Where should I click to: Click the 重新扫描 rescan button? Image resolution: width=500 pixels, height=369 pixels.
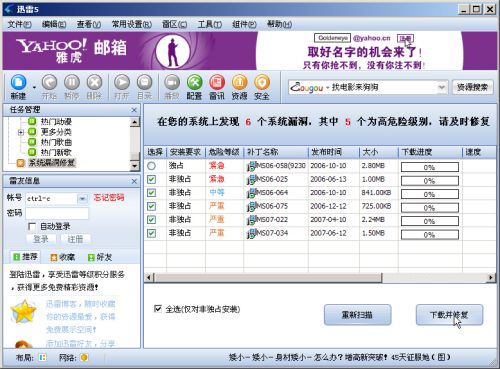click(358, 315)
